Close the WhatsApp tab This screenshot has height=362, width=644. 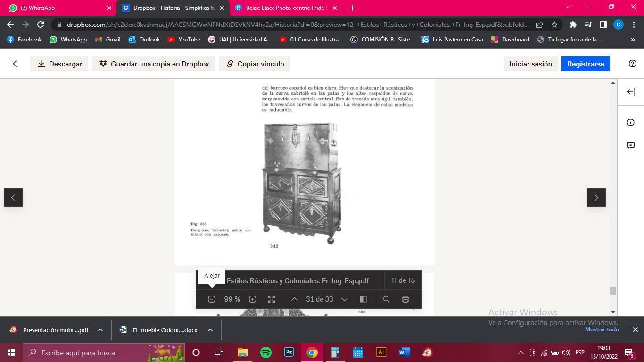click(x=109, y=8)
